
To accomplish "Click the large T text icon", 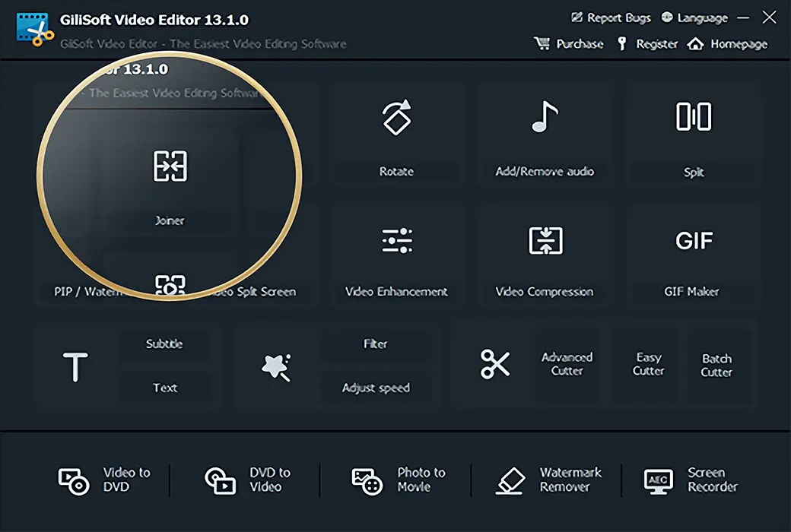I will 75,366.
